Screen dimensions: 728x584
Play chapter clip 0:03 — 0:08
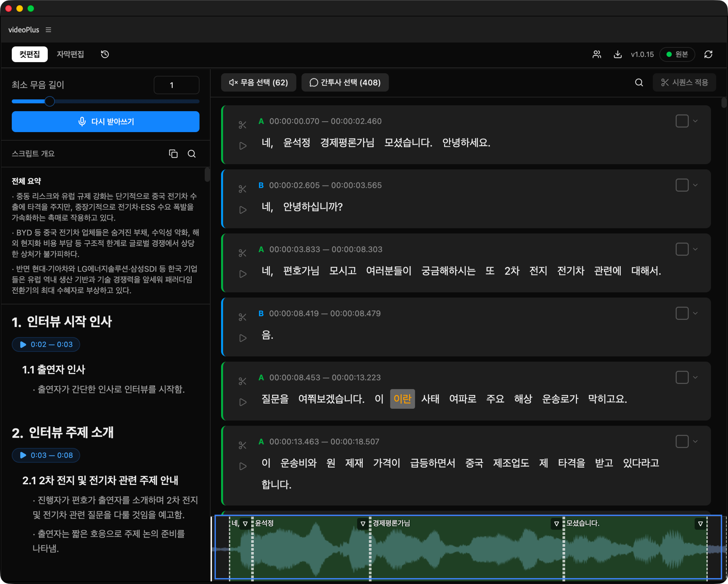(x=46, y=455)
